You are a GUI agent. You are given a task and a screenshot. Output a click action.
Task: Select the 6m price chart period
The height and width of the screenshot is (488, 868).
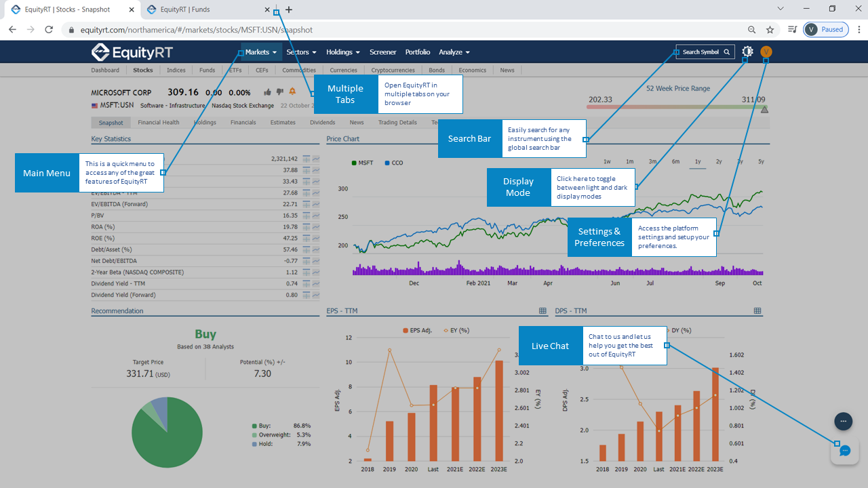coord(675,162)
